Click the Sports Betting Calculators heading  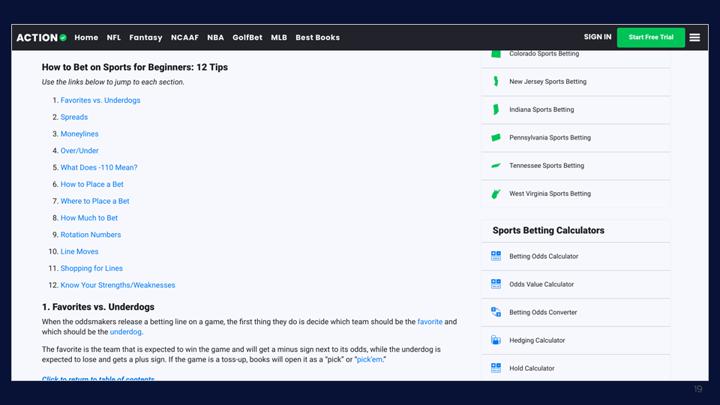click(548, 231)
